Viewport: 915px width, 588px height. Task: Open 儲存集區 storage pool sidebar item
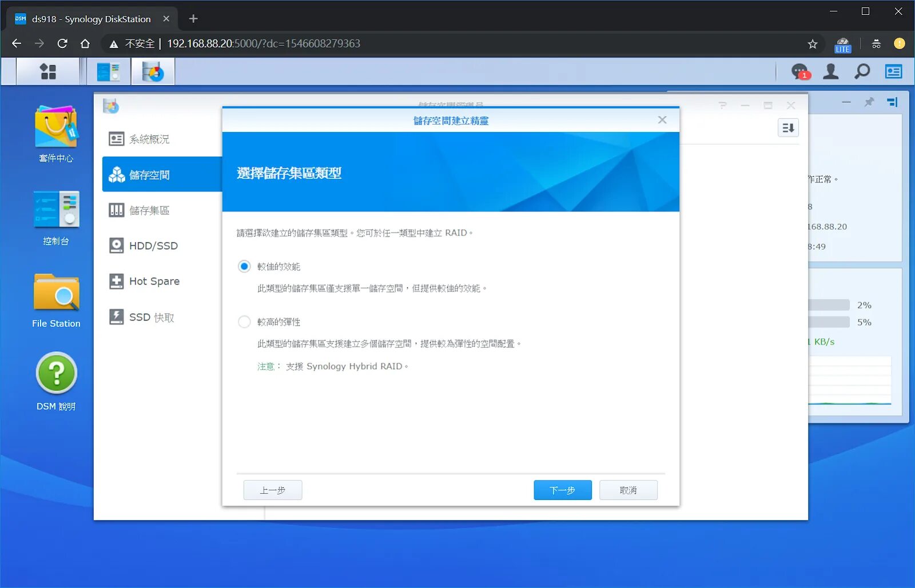(162, 210)
